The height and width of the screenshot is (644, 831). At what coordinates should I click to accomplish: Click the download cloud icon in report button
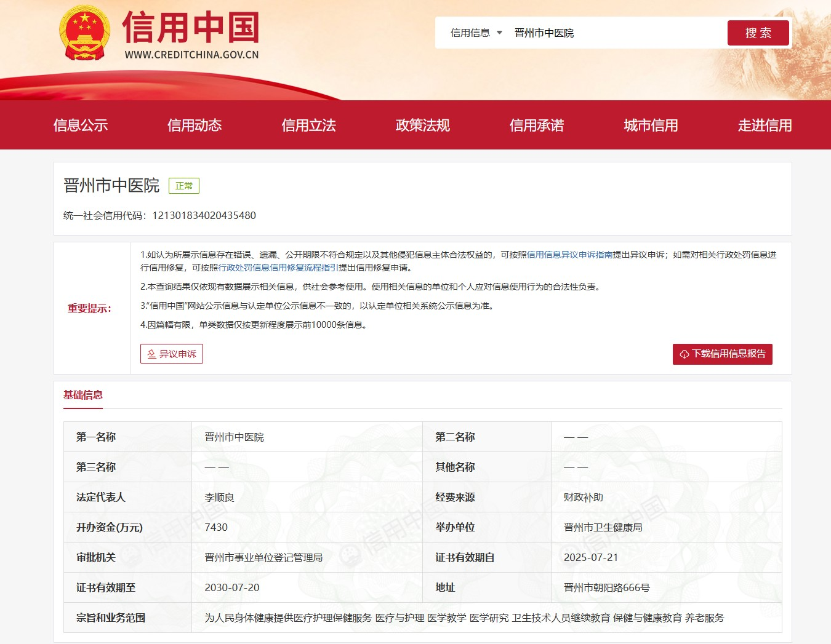[684, 354]
